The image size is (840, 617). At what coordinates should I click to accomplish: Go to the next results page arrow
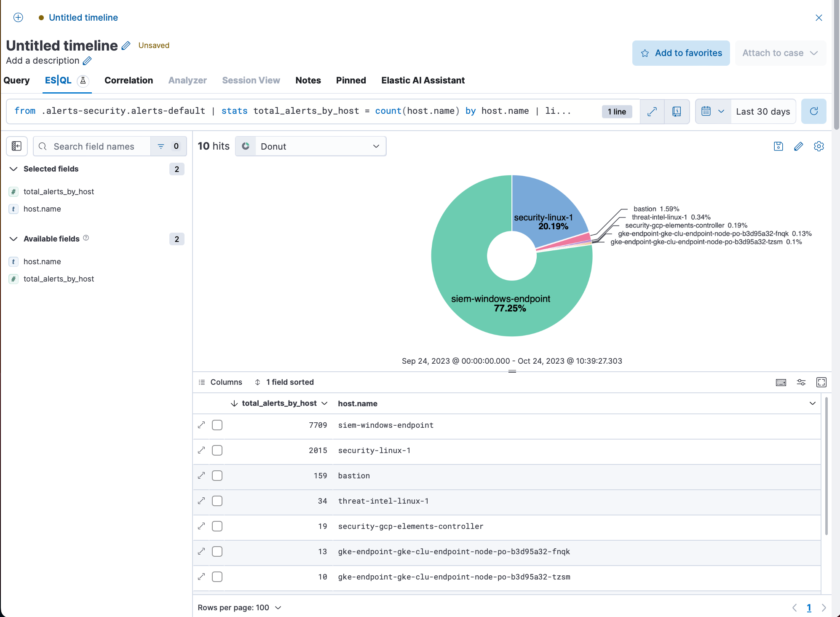[x=824, y=607]
